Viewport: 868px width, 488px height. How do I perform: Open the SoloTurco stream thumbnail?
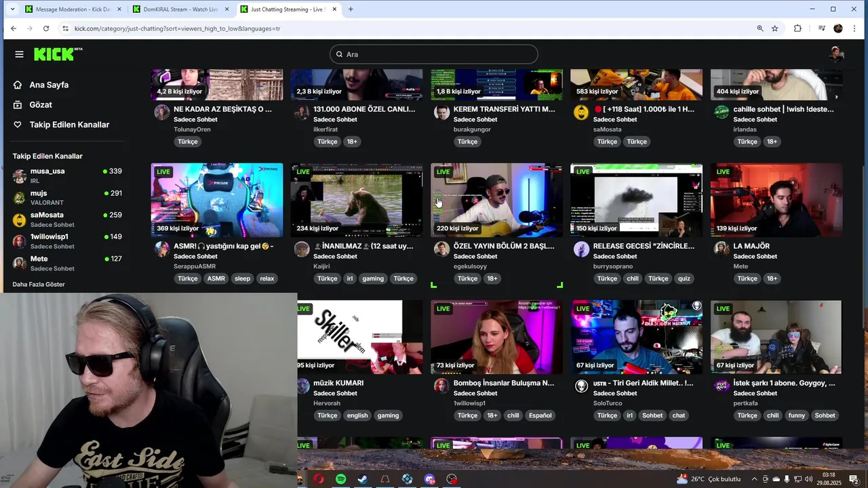click(x=636, y=337)
